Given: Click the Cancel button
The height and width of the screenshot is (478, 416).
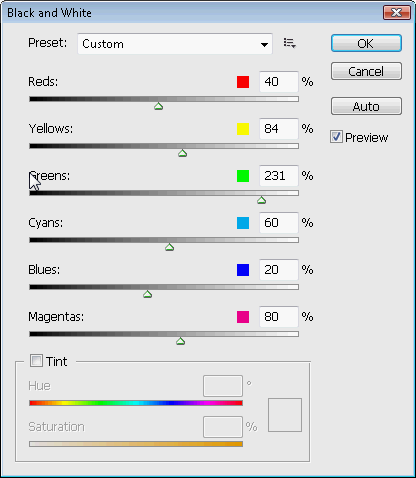Looking at the screenshot, I should [x=366, y=71].
